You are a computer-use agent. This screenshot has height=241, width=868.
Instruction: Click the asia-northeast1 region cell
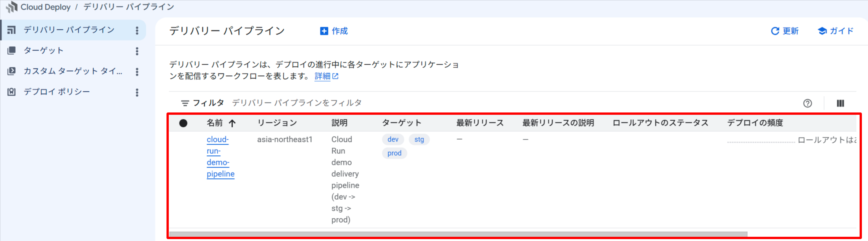tap(285, 139)
